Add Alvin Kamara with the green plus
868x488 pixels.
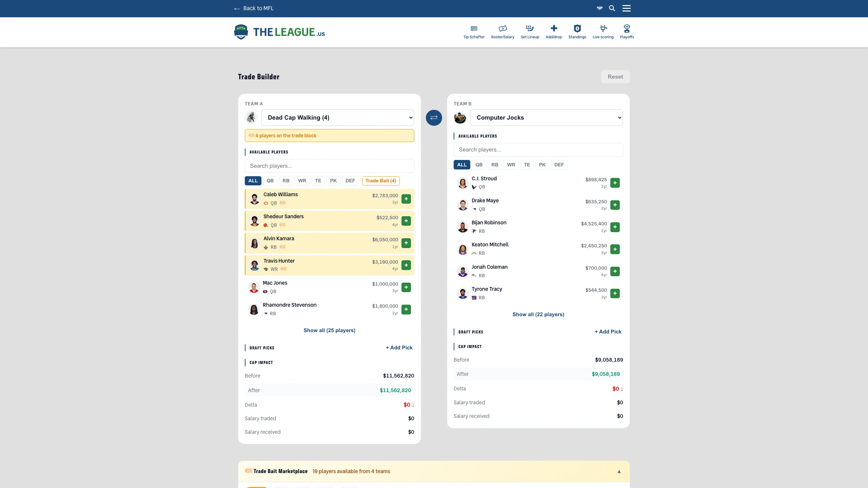pos(406,243)
